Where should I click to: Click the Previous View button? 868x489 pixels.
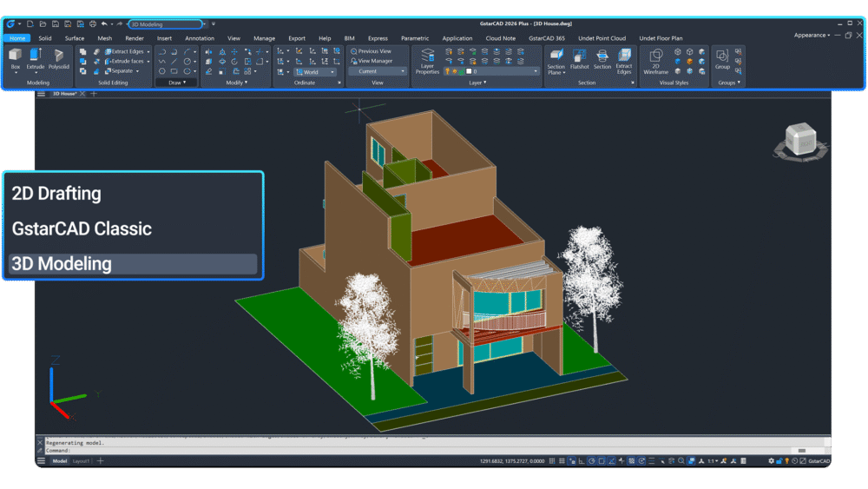371,51
